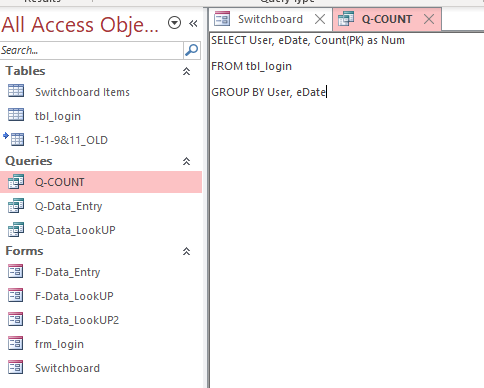This screenshot has width=484, height=388.
Task: Select the Switchboard Items table icon
Action: click(16, 91)
